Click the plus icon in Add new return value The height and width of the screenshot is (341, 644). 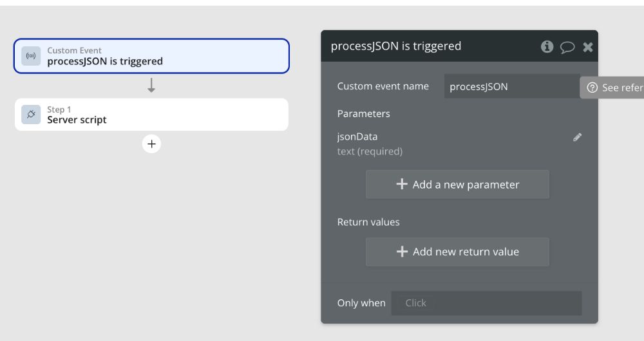tap(402, 252)
